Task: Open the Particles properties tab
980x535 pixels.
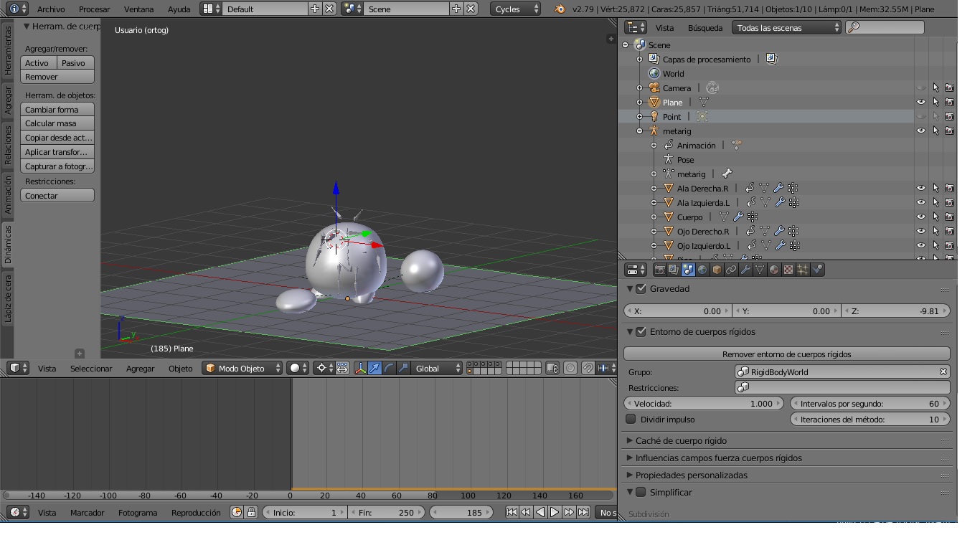Action: click(803, 270)
